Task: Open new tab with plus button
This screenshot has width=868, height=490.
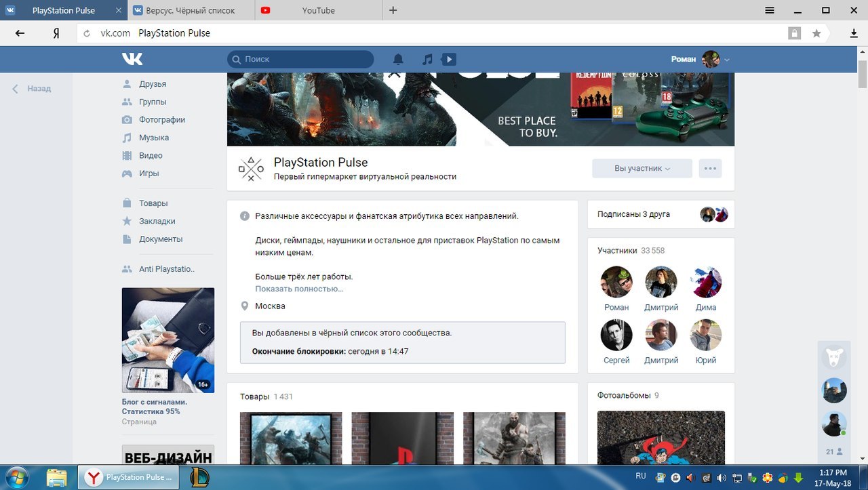Action: 393,10
